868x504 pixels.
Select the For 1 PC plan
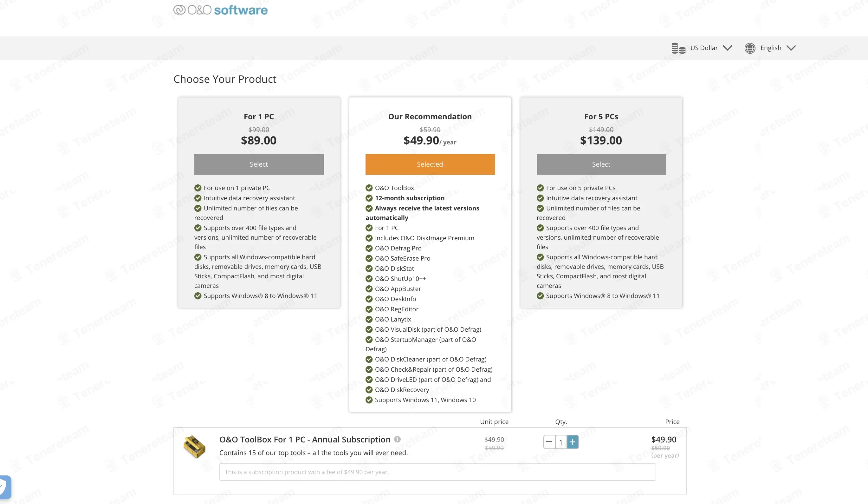coord(259,164)
